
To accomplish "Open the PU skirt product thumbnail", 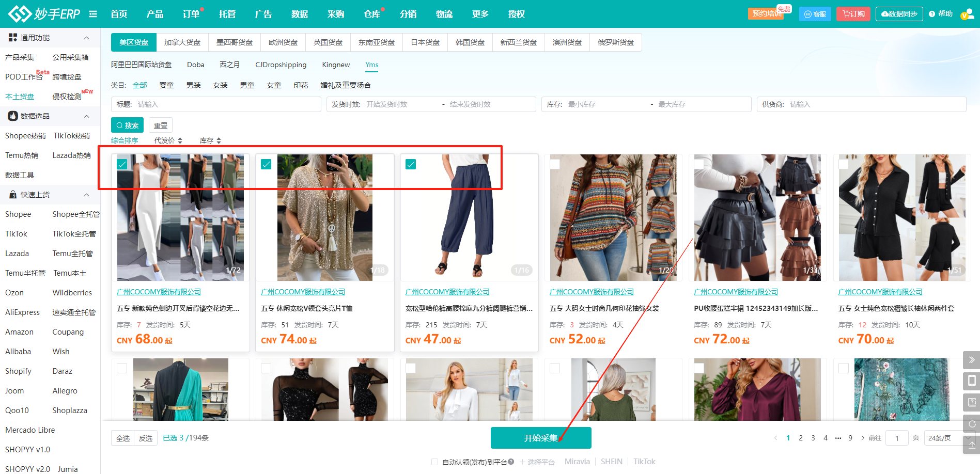I will (758, 217).
